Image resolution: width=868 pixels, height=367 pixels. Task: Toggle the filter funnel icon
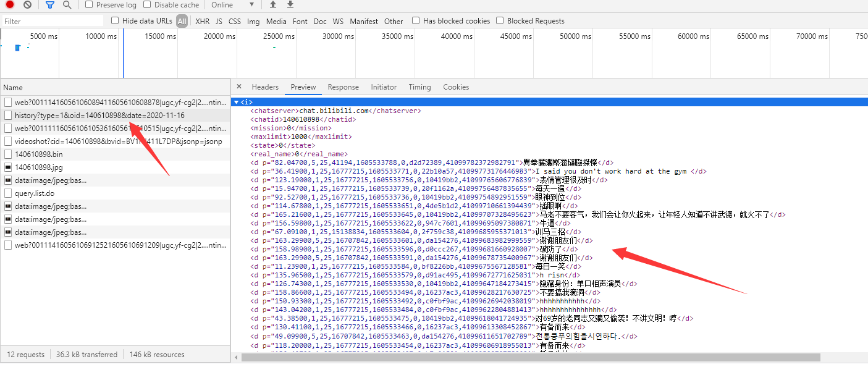click(x=50, y=4)
